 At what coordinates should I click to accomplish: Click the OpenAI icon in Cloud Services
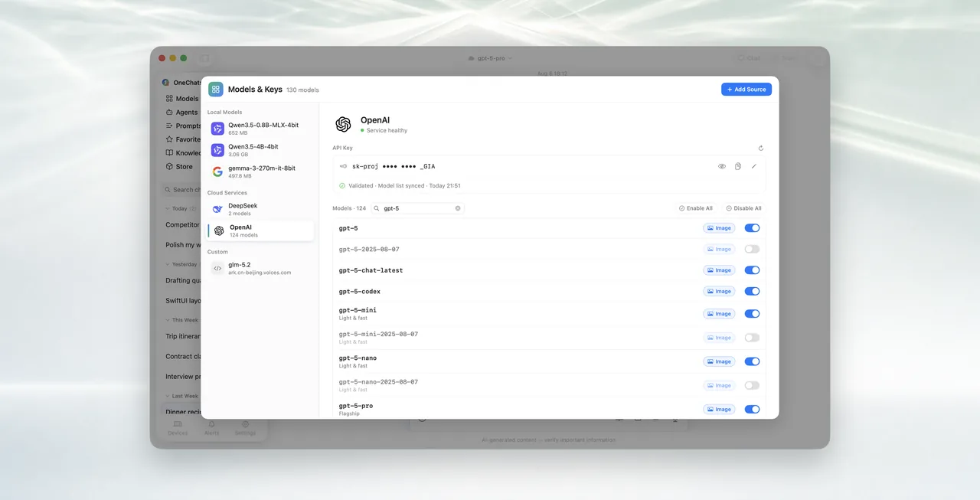click(219, 230)
